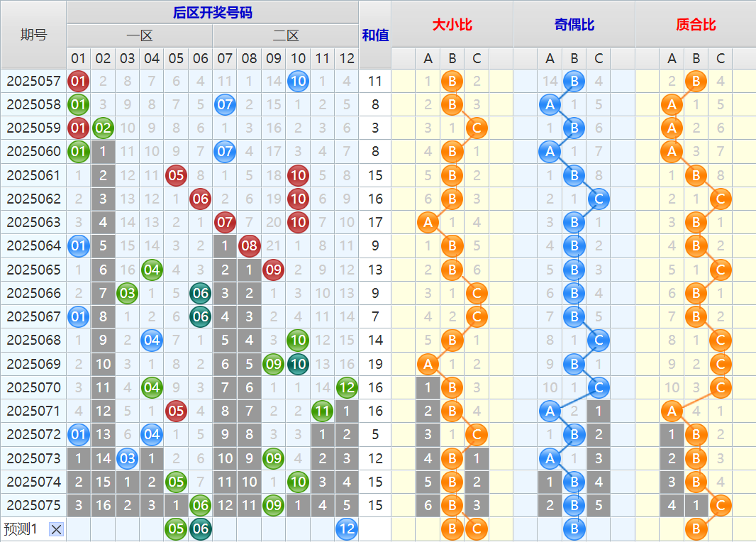Click the 后区开奖号码 header
The image size is (756, 542).
(x=213, y=13)
